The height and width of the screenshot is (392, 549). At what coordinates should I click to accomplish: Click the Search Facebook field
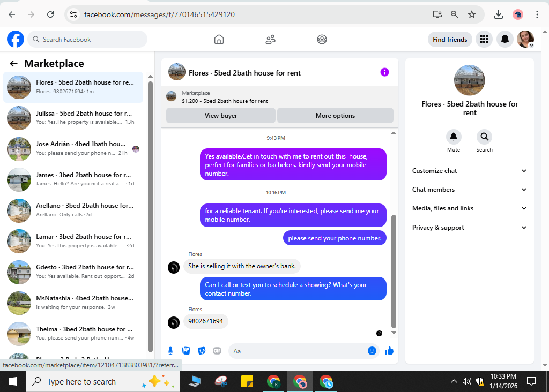click(x=87, y=39)
